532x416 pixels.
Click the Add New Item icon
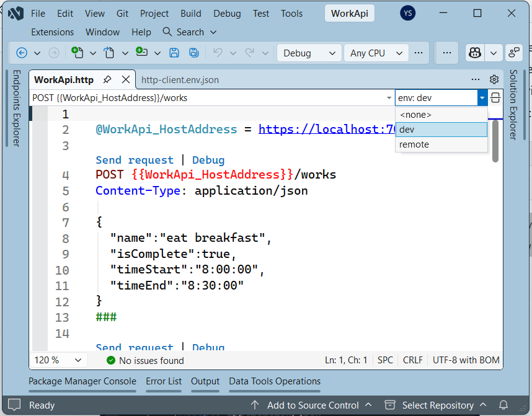[x=141, y=52]
